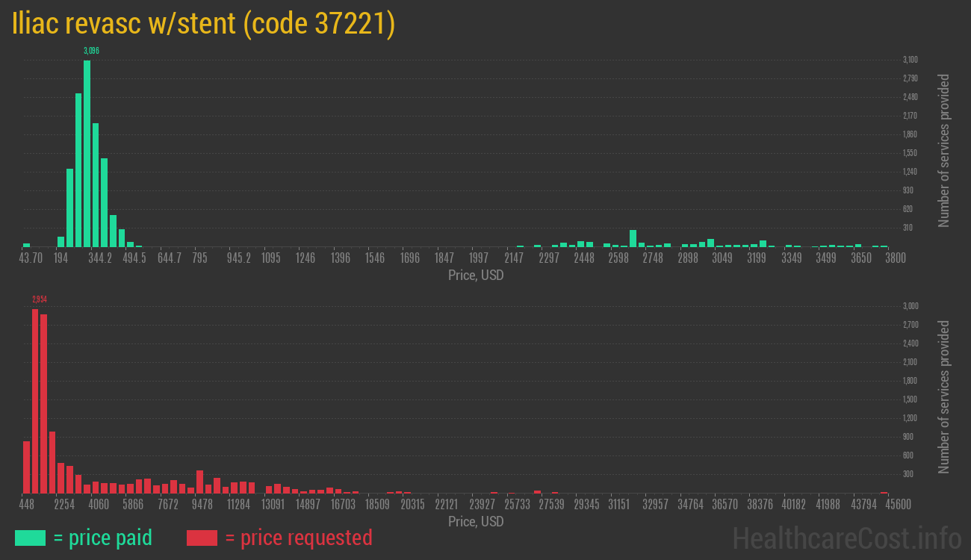Select the '= price requested' legend label
971x560 pixels.
coord(298,538)
